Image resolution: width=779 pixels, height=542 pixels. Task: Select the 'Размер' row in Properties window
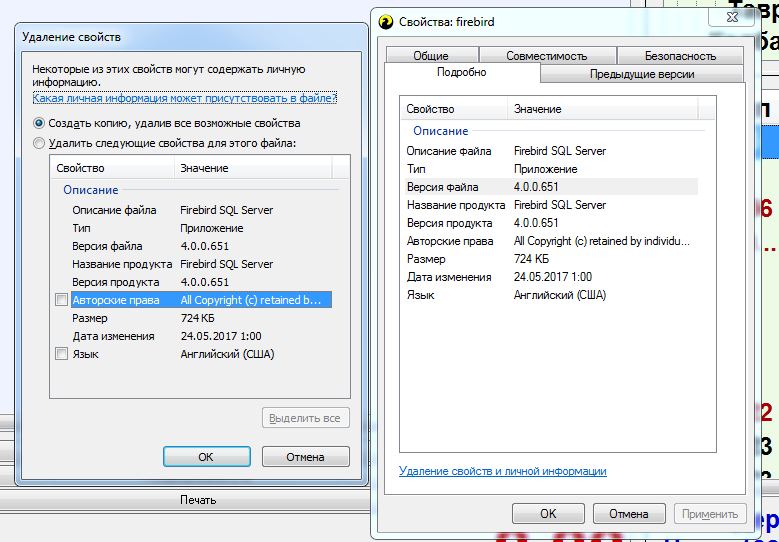click(x=551, y=259)
